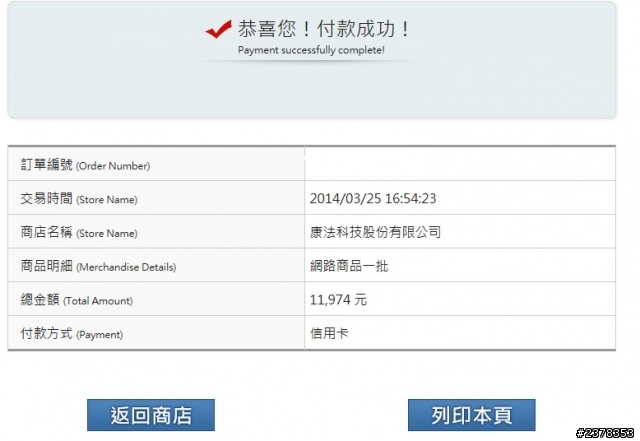Click the 訂單編號 (Order Number) label
Image resolution: width=640 pixels, height=441 pixels.
pos(85,165)
